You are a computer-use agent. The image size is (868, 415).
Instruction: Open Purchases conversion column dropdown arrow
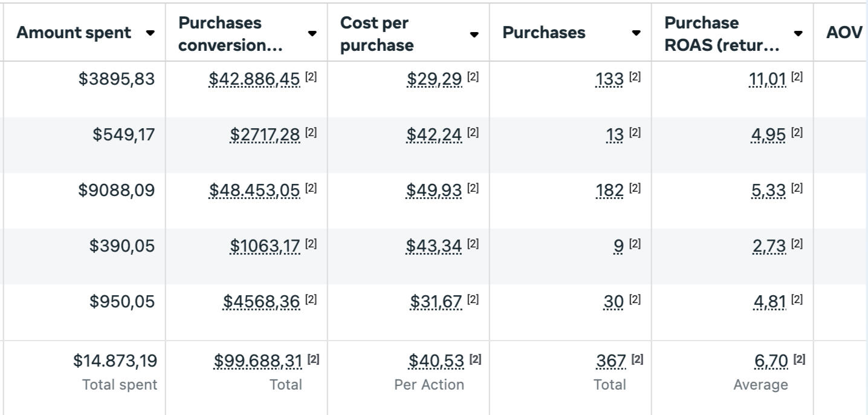[x=312, y=34]
